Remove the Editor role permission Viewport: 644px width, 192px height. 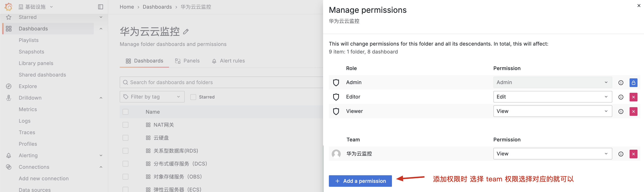[x=633, y=97]
